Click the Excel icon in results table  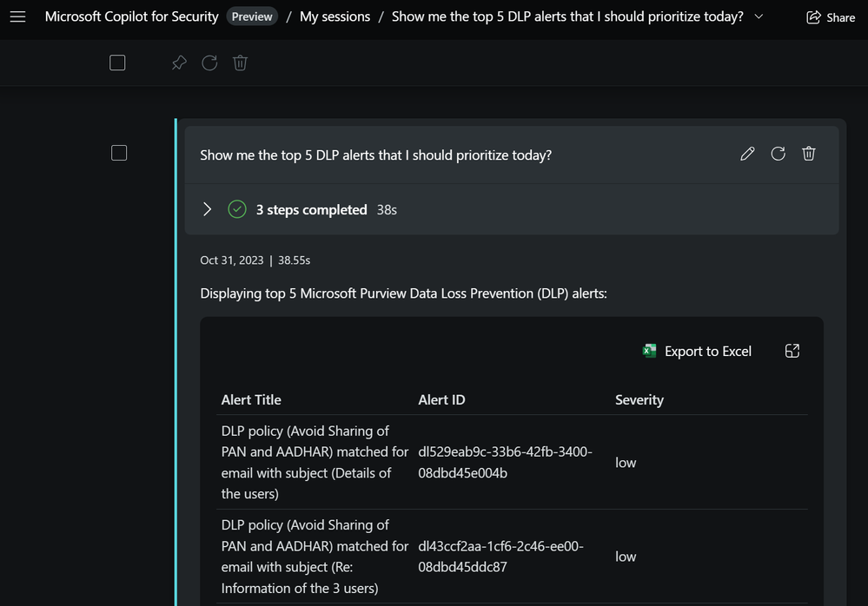click(649, 351)
